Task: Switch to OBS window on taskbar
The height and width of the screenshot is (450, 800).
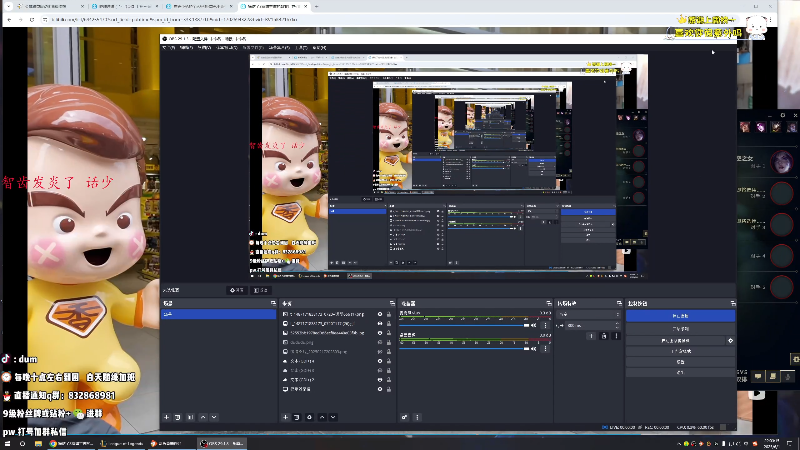Action: 222,444
